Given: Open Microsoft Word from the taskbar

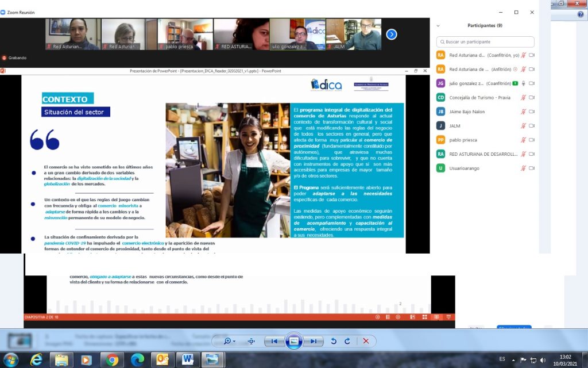Looking at the screenshot, I should click(x=188, y=359).
